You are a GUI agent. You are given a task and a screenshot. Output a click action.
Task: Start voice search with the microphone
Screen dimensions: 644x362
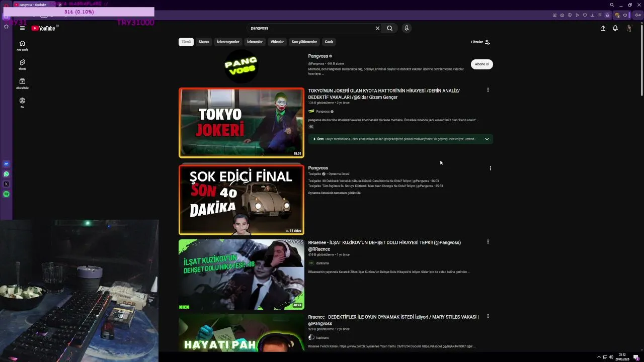pos(407,28)
